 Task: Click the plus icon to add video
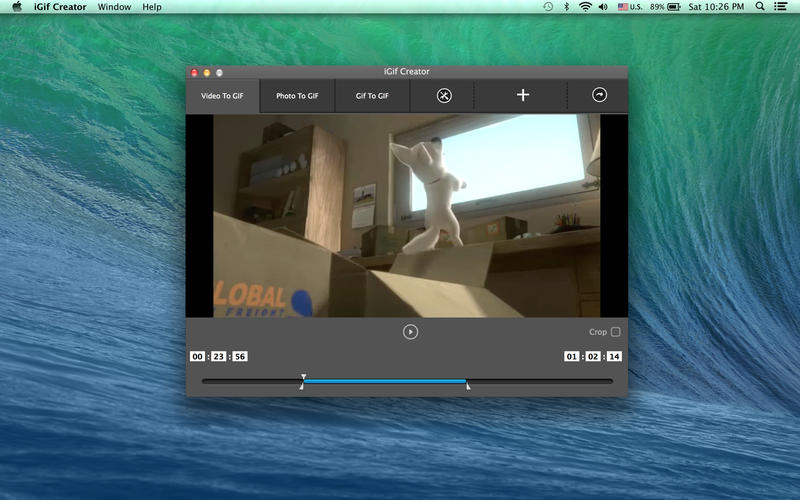522,96
